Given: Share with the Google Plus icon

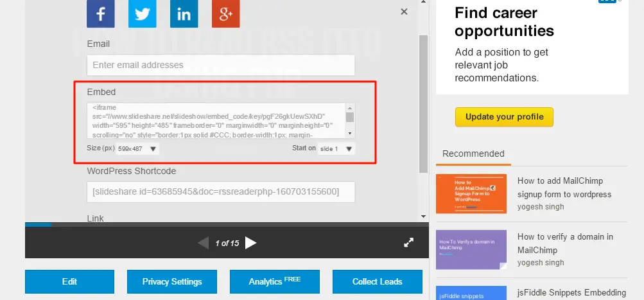Looking at the screenshot, I should pyautogui.click(x=226, y=13).
